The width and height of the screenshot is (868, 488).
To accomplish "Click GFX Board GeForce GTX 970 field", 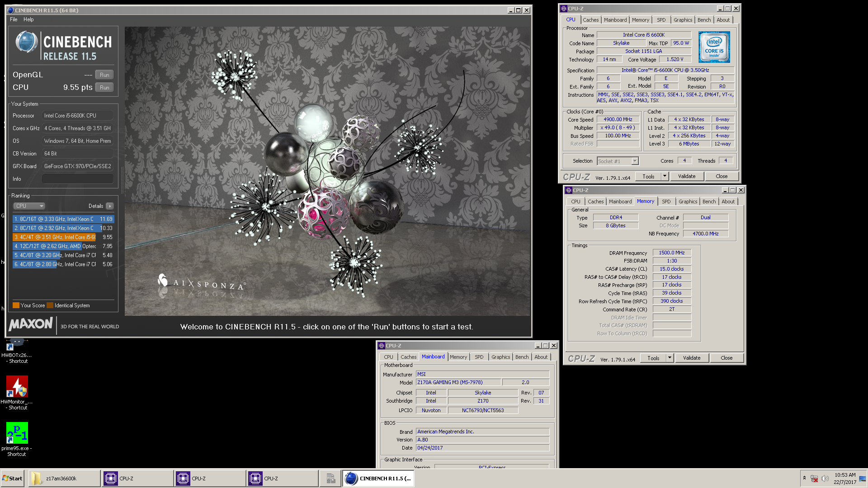I will 78,166.
